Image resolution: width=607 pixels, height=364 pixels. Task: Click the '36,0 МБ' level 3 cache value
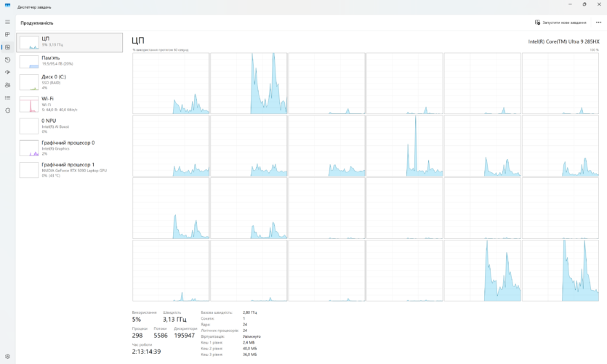tap(249, 355)
